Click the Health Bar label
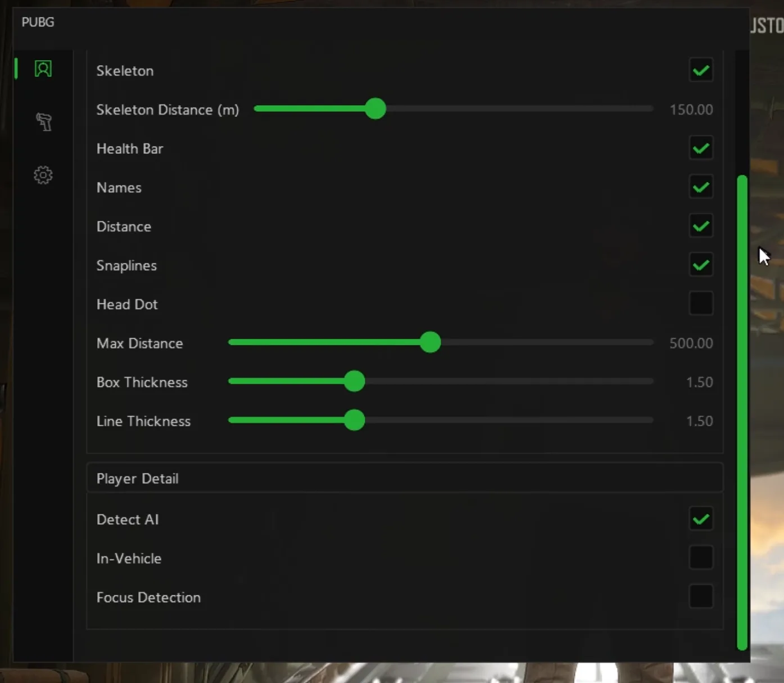 [130, 149]
